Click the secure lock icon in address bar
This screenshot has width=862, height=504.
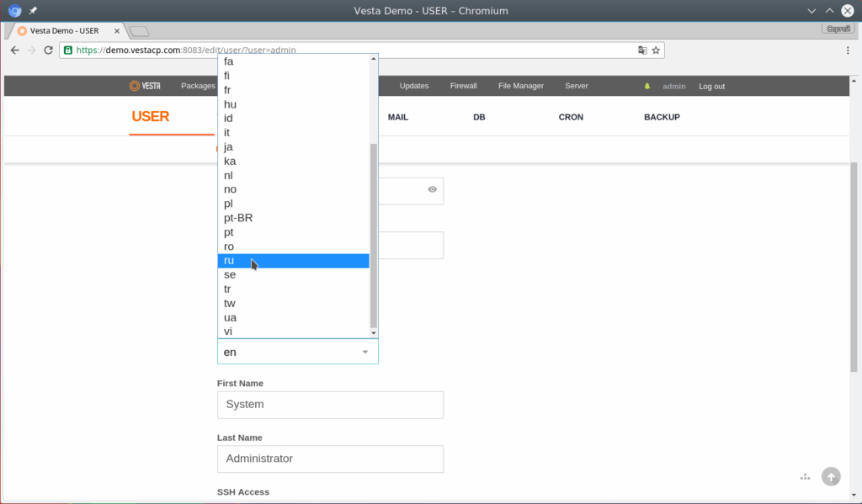(x=68, y=50)
